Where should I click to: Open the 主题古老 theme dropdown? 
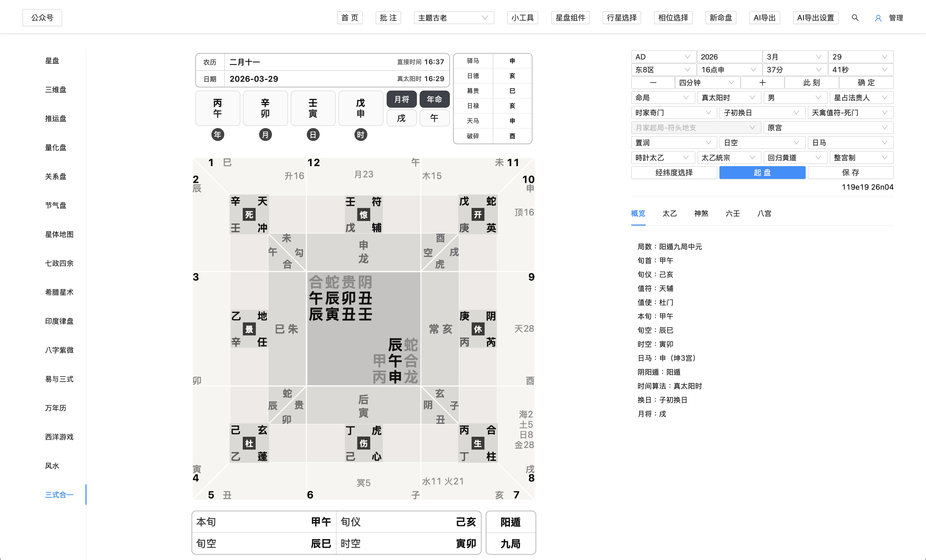pos(454,18)
